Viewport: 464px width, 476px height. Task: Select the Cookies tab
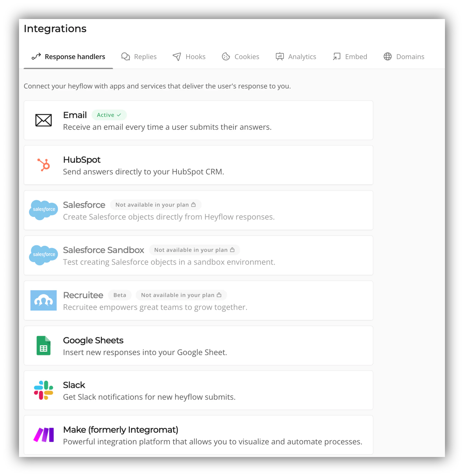[x=241, y=57]
